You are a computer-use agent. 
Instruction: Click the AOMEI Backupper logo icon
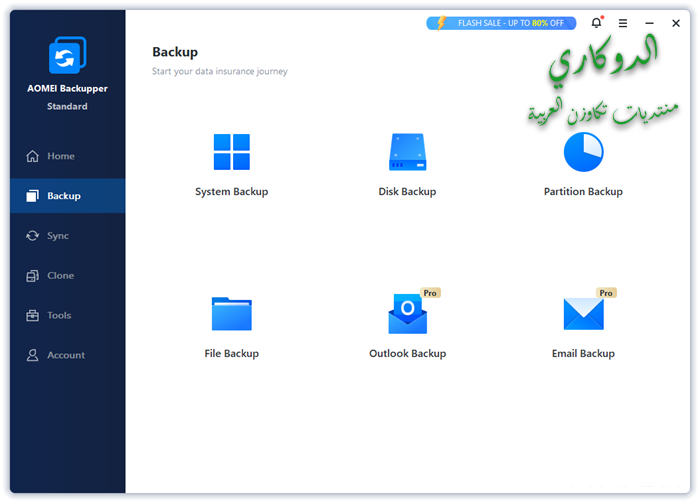click(x=67, y=55)
